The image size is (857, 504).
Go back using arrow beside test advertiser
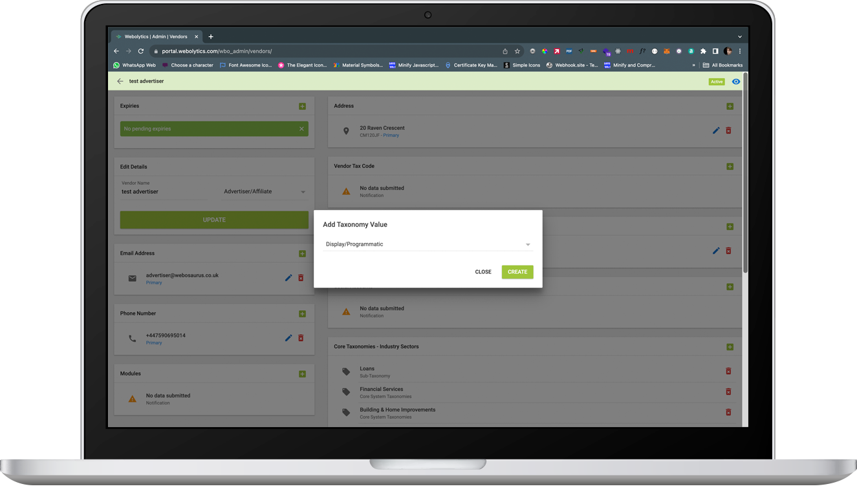pyautogui.click(x=120, y=81)
